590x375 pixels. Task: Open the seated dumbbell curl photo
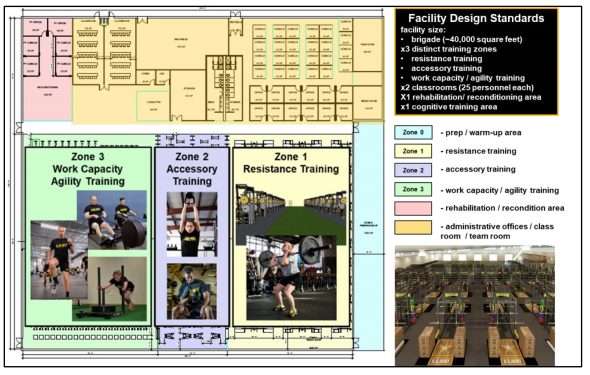coord(192,291)
